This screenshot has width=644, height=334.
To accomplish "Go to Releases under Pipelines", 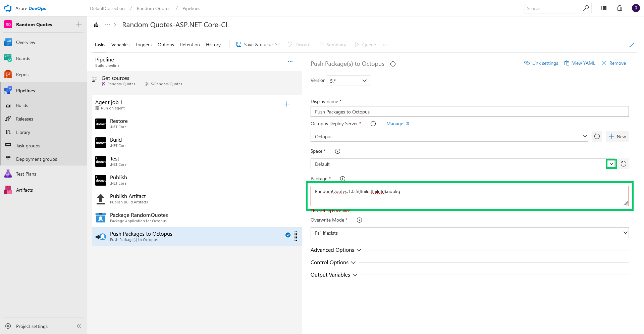I will tap(24, 119).
